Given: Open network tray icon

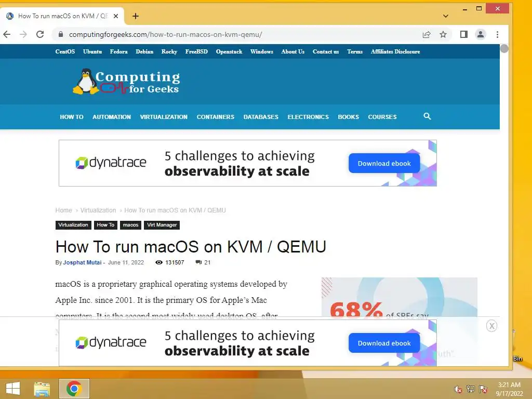Looking at the screenshot, I should click(471, 389).
